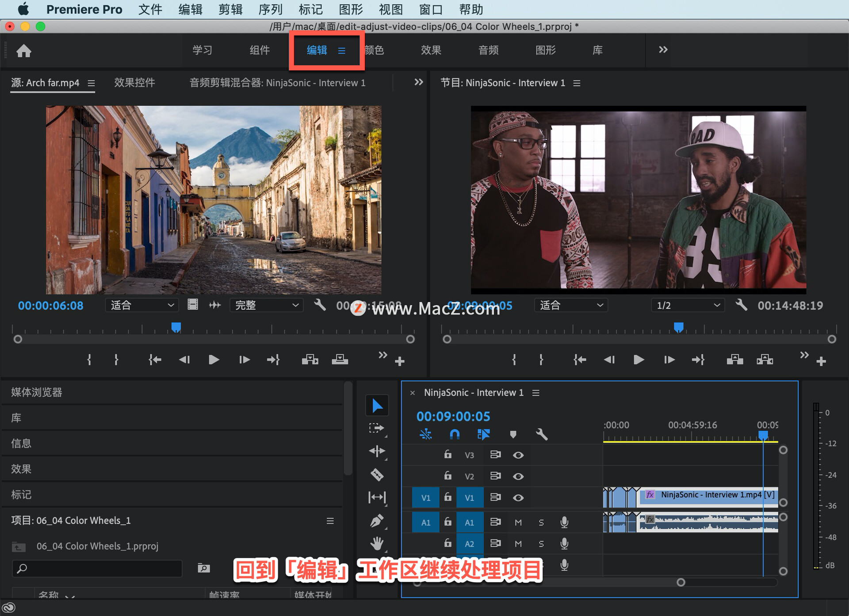Image resolution: width=849 pixels, height=616 pixels.
Task: Select the Ripple Edit tool
Action: tap(377, 451)
